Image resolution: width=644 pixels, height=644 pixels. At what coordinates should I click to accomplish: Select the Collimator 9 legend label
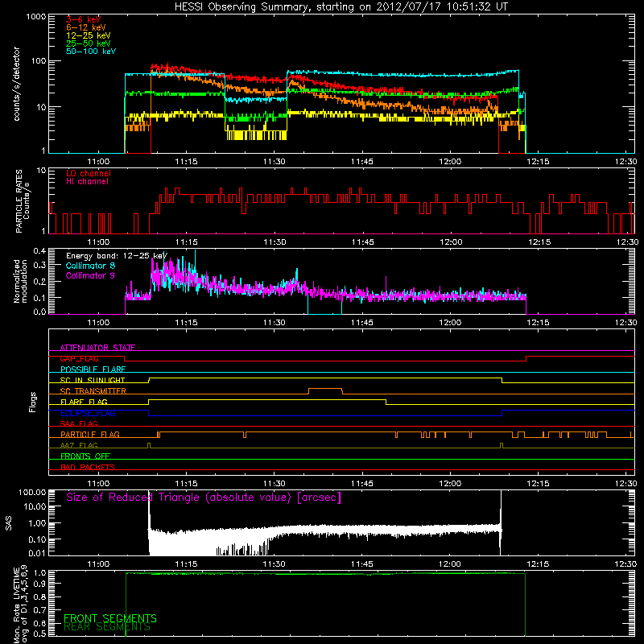pos(90,275)
